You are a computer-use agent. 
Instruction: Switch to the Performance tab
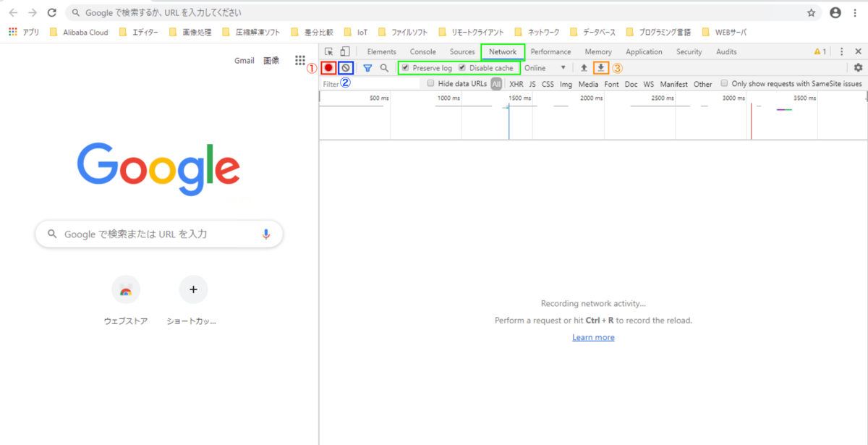tap(550, 52)
